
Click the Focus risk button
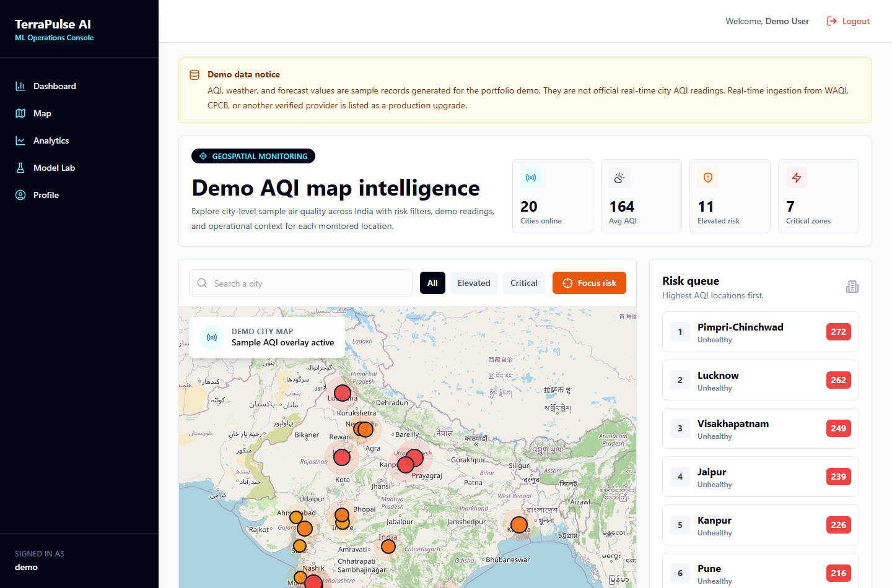click(x=589, y=283)
